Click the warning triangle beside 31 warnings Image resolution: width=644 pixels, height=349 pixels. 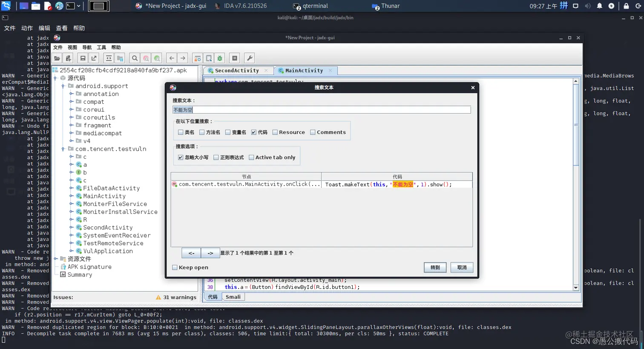[158, 298]
